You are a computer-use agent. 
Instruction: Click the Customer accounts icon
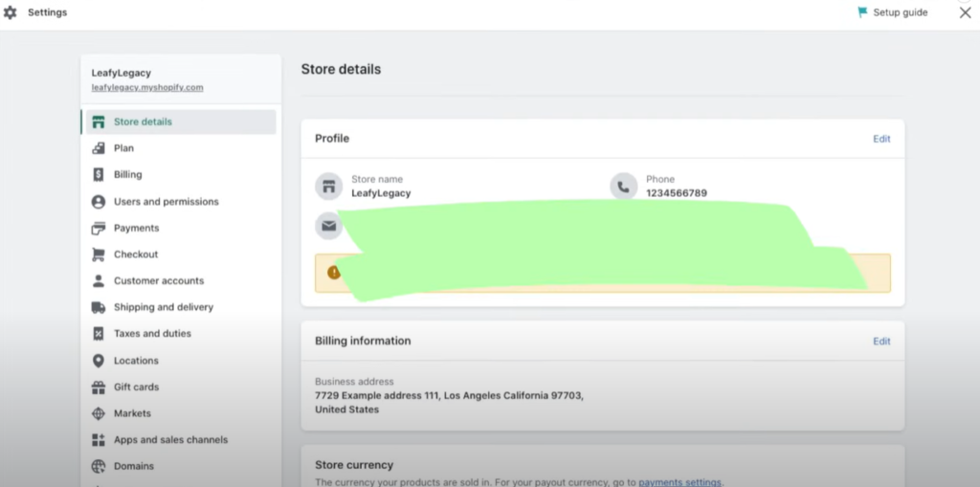tap(99, 280)
